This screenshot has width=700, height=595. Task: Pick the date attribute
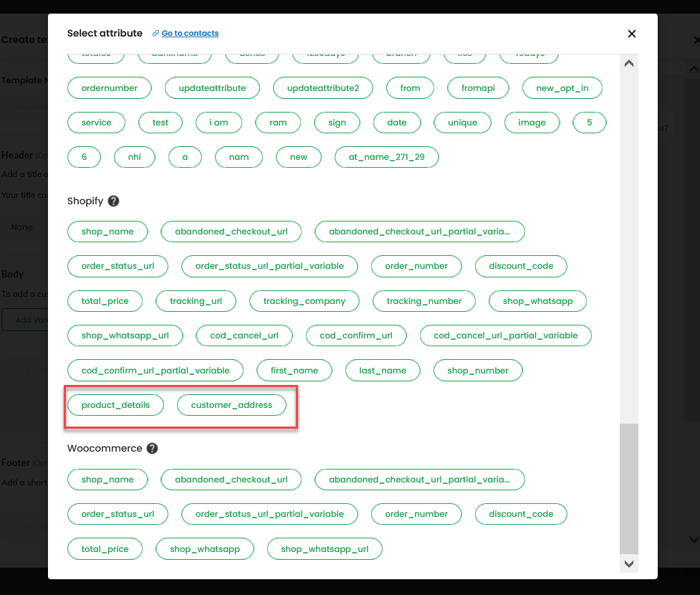click(396, 123)
